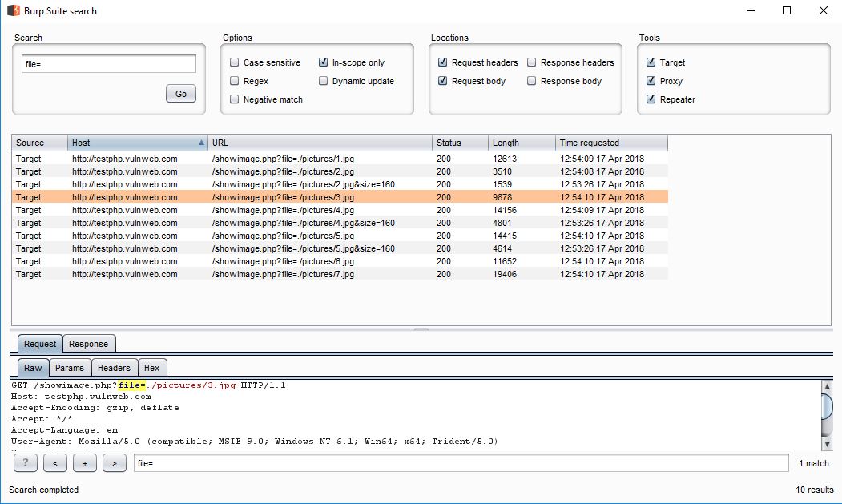842x504 pixels.
Task: Enable the Regex option
Action: tap(234, 81)
